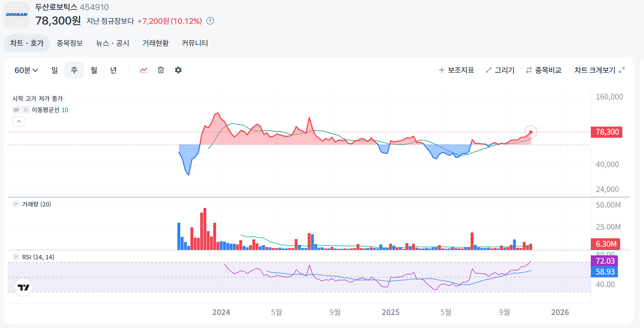
Task: Click the 58.93 RSI average label
Action: tap(605, 272)
